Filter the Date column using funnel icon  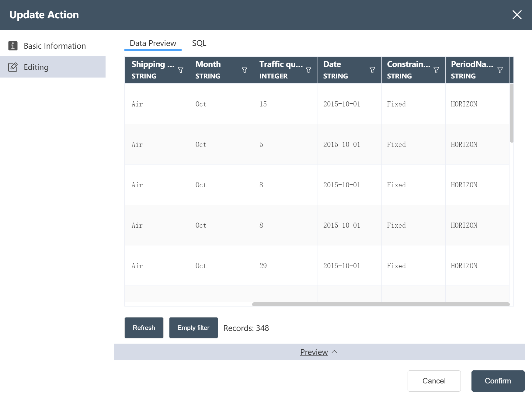[372, 70]
